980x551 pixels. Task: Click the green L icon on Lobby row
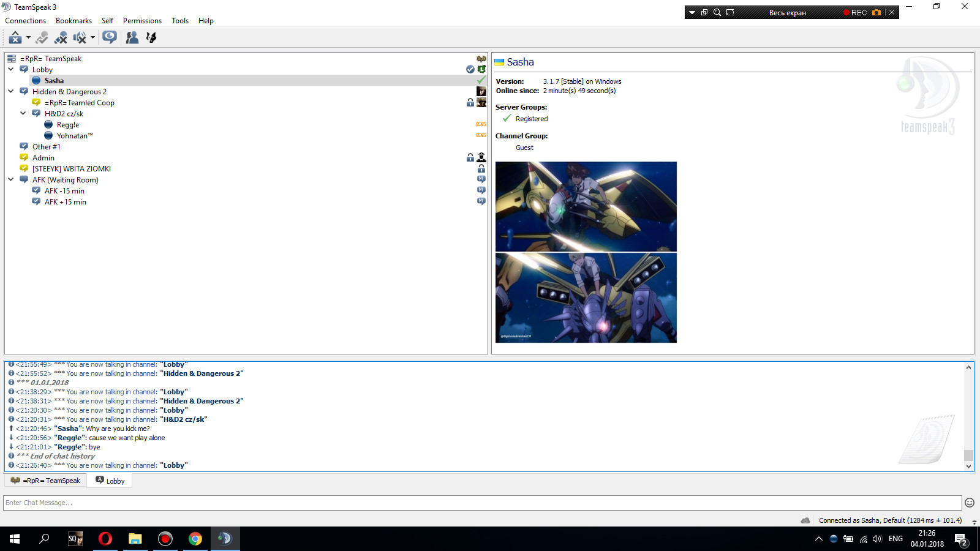pyautogui.click(x=481, y=69)
